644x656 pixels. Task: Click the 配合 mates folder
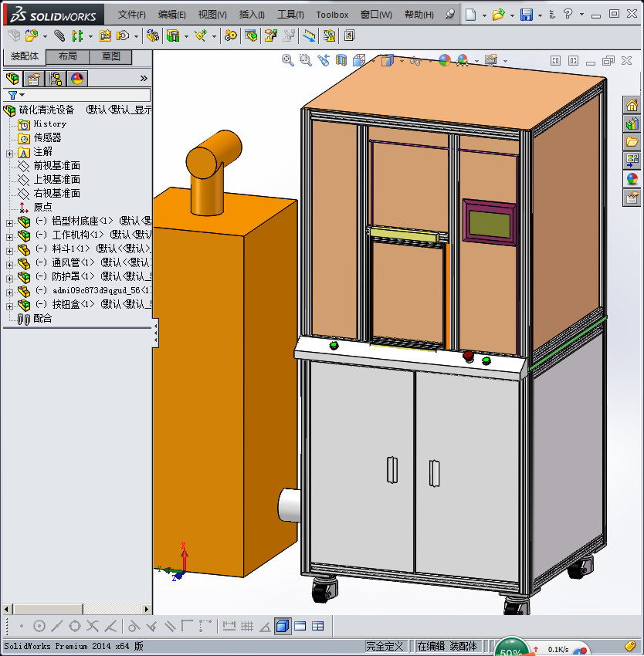coord(42,319)
